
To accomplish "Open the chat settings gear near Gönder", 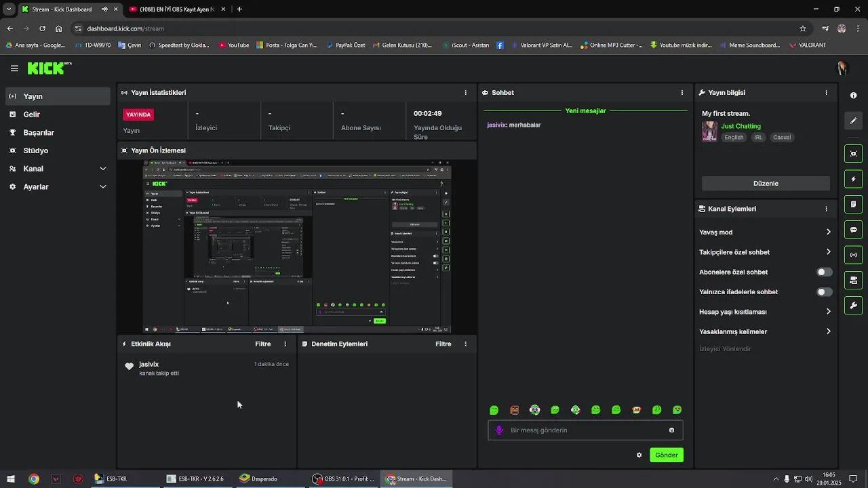I will pos(639,455).
